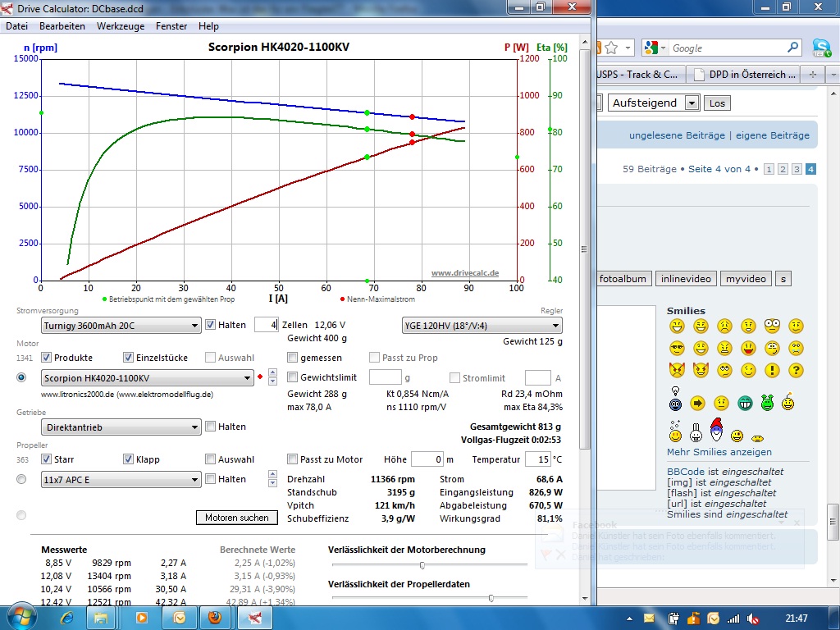Screen dimensions: 840x630
Task: Open the Turnigy 3600mAh 20C battery dropdown
Action: click(121, 326)
